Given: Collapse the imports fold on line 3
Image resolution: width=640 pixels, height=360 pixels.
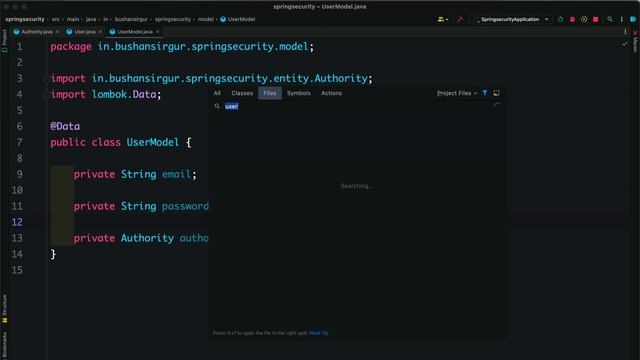Looking at the screenshot, I should 46,78.
